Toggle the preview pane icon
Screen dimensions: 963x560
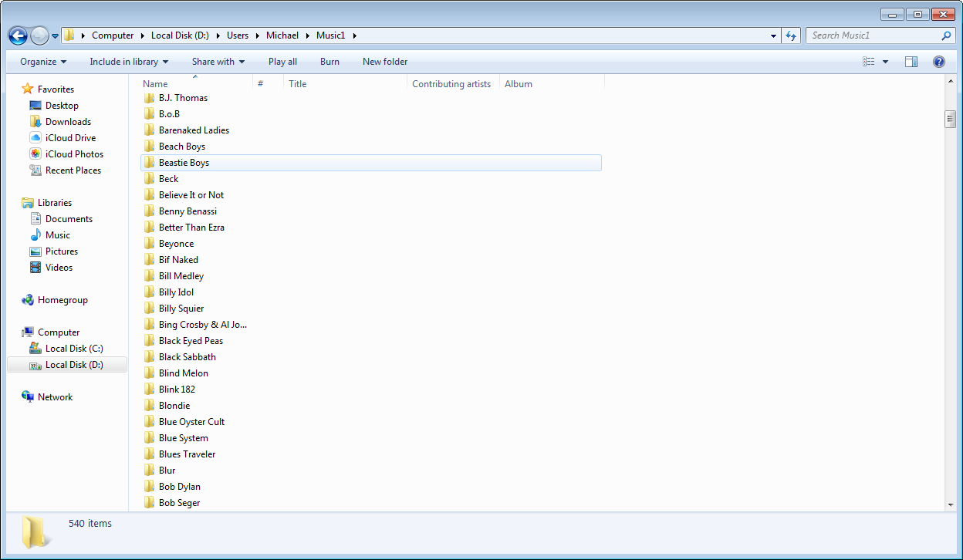point(911,62)
